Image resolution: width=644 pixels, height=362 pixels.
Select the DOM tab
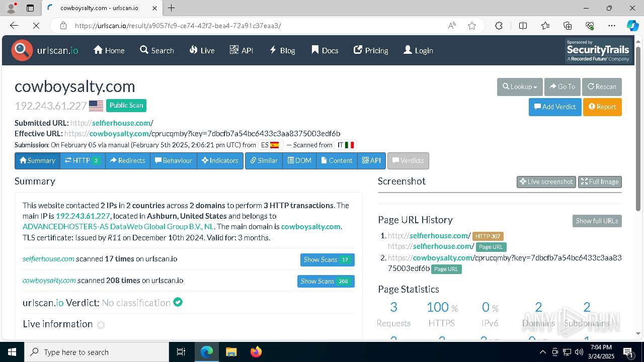pos(299,160)
